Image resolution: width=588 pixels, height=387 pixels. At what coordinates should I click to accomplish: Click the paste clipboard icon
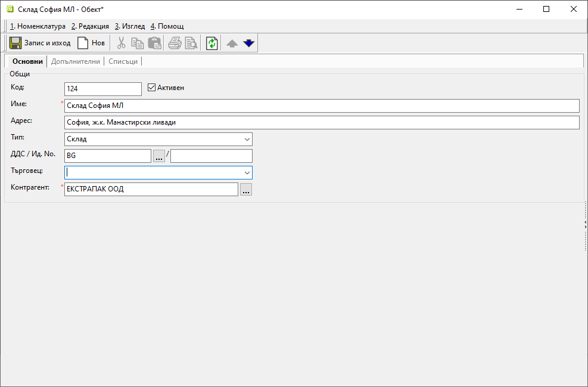pyautogui.click(x=154, y=43)
